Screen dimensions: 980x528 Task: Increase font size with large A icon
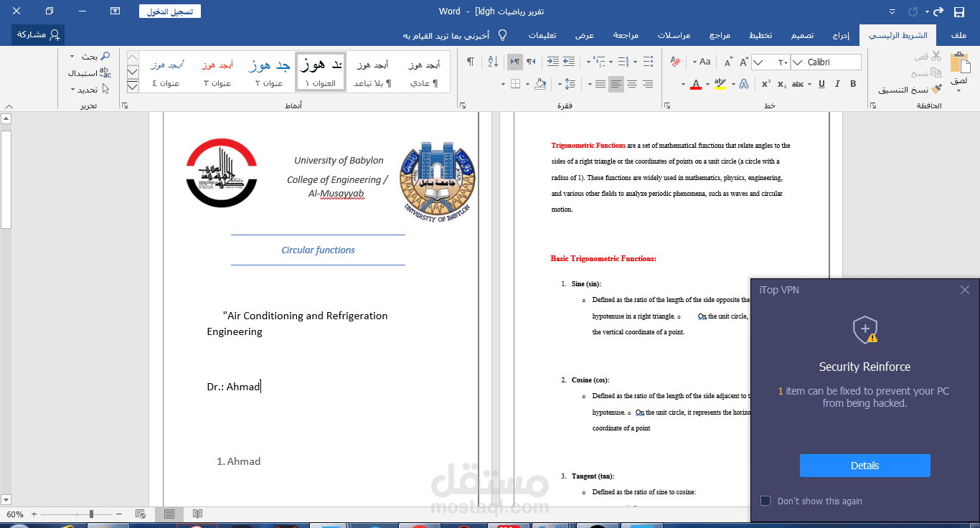pos(744,62)
